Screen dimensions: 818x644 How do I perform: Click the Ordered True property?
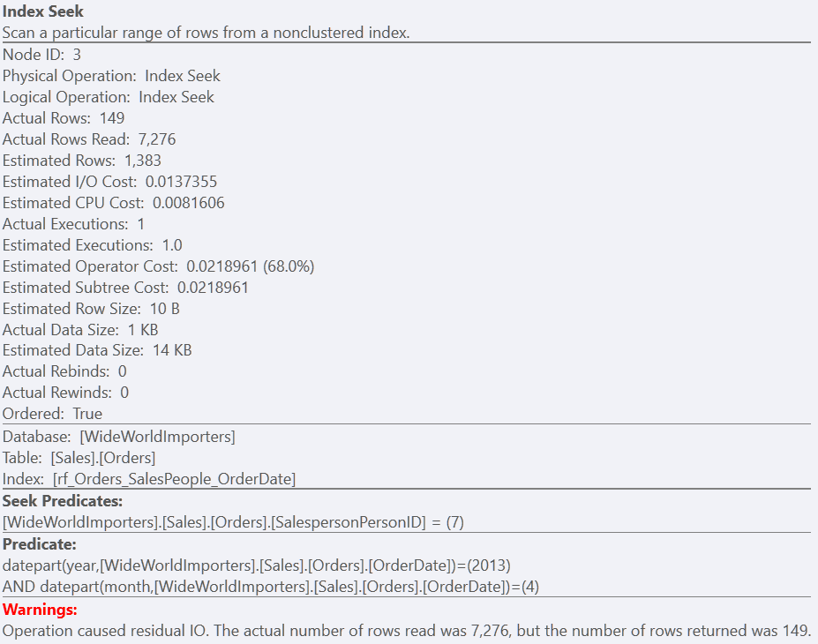click(52, 414)
